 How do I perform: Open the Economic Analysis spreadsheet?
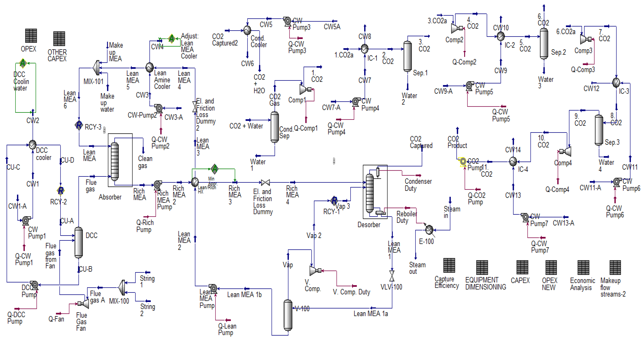tap(583, 267)
